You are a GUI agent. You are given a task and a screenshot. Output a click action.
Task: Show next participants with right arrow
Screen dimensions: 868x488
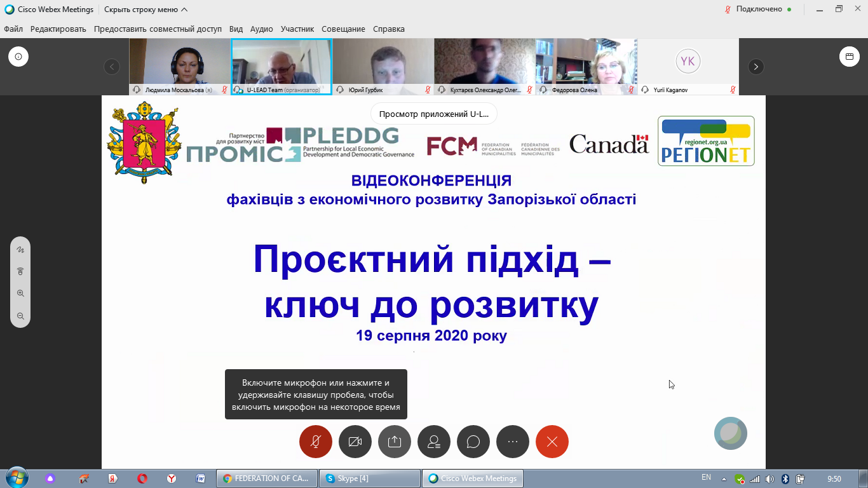(x=756, y=66)
